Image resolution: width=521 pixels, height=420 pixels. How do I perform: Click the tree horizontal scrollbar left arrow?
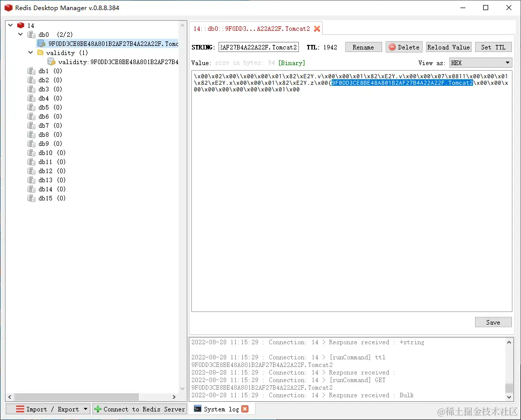click(x=10, y=397)
